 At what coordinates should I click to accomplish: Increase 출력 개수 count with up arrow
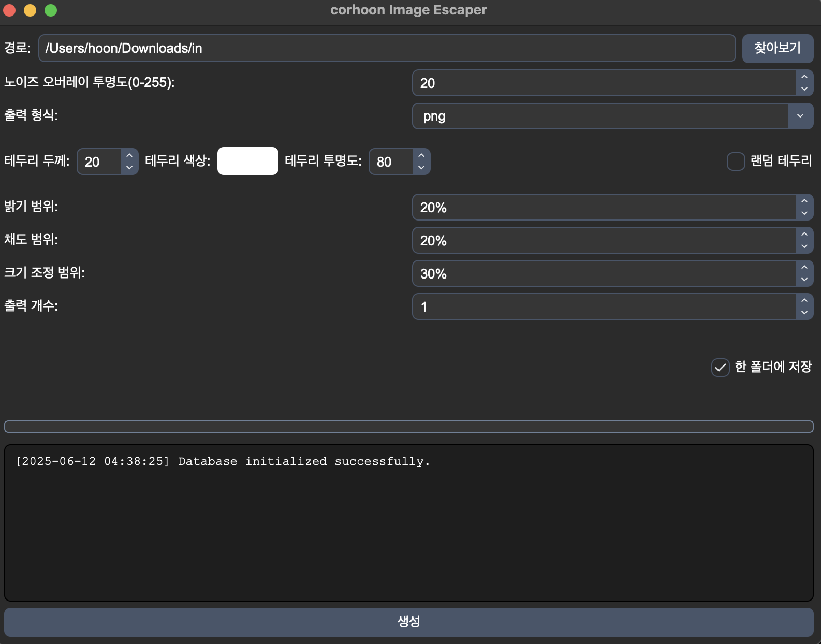[x=804, y=301]
